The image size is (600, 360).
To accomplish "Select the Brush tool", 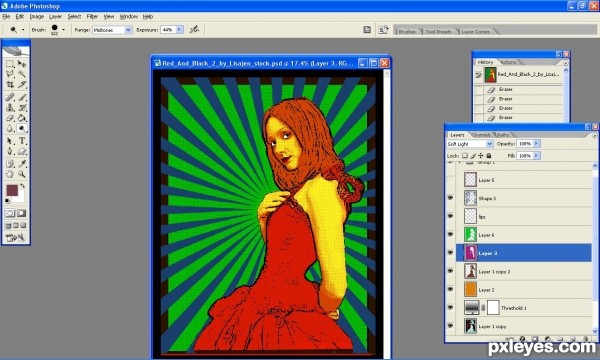I will (22, 98).
